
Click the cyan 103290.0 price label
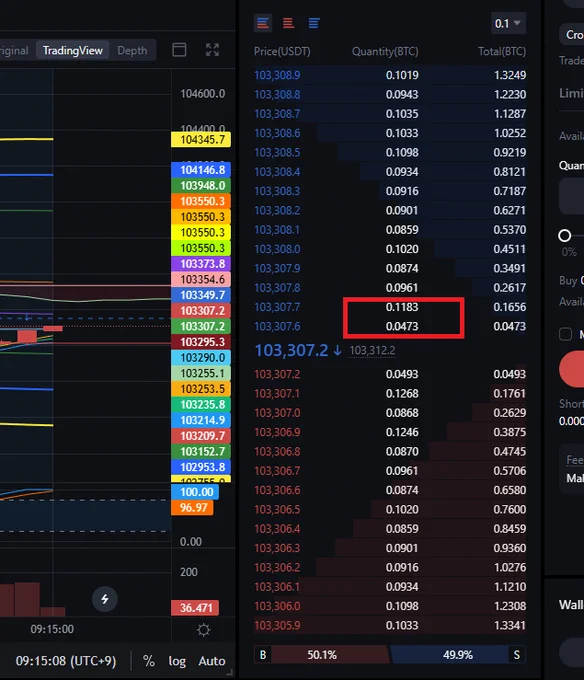[x=201, y=358]
